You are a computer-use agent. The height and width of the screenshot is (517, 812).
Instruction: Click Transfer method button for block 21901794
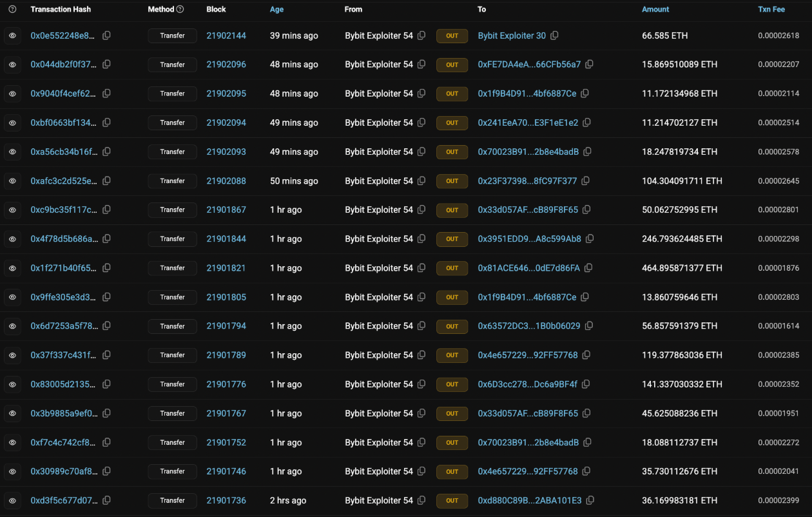(172, 326)
